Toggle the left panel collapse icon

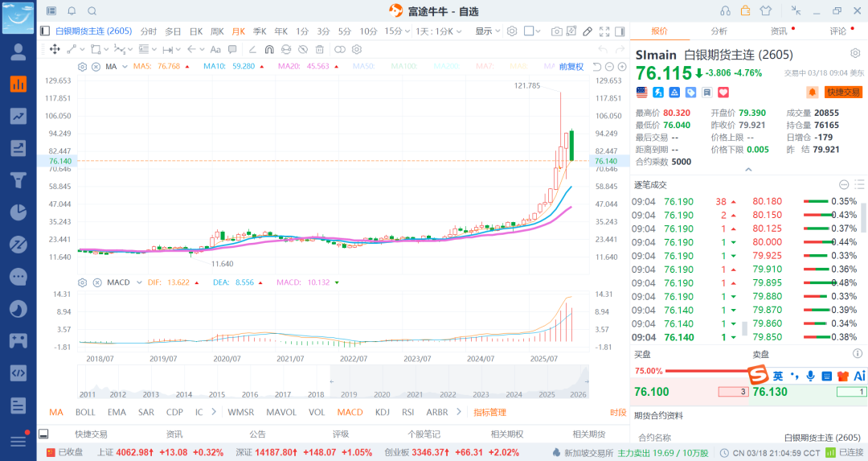[45, 31]
